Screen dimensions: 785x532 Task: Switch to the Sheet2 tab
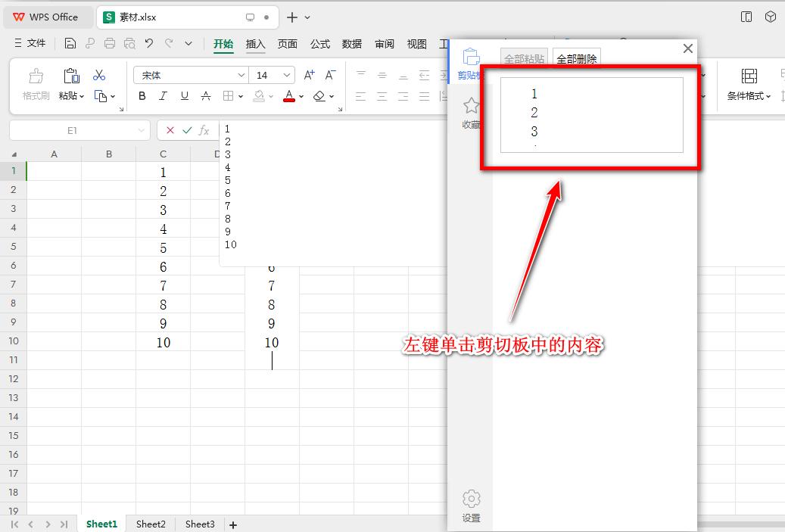pos(151,524)
